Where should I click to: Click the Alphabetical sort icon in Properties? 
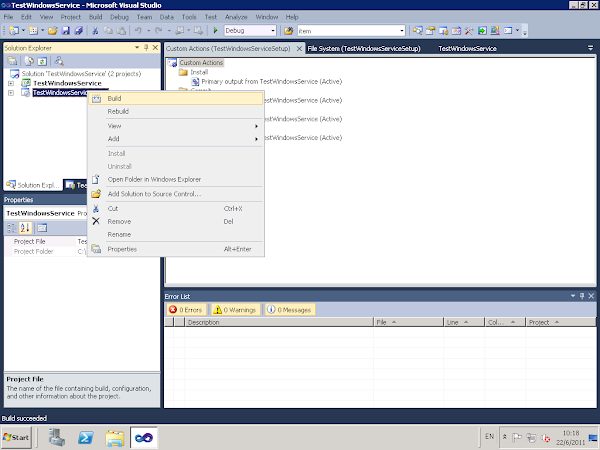25,228
